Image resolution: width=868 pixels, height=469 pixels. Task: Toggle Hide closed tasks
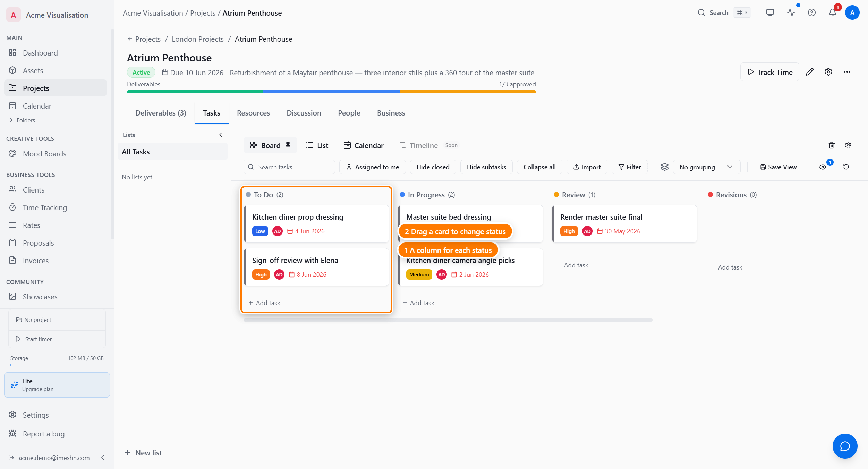pyautogui.click(x=433, y=167)
